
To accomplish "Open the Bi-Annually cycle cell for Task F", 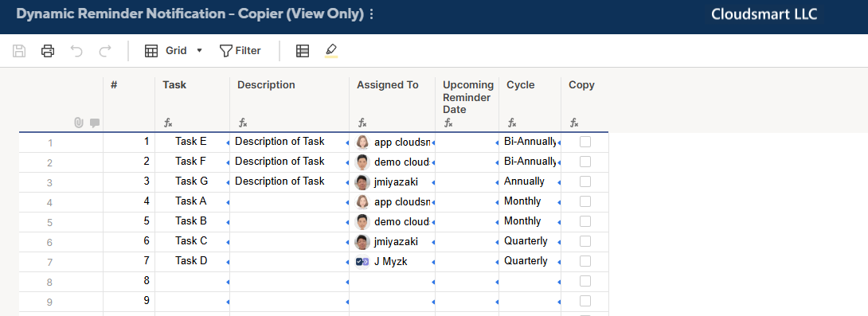I will tap(530, 162).
